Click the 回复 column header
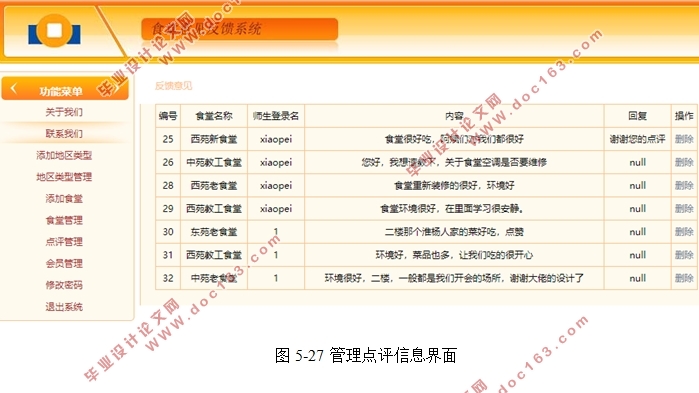 637,116
